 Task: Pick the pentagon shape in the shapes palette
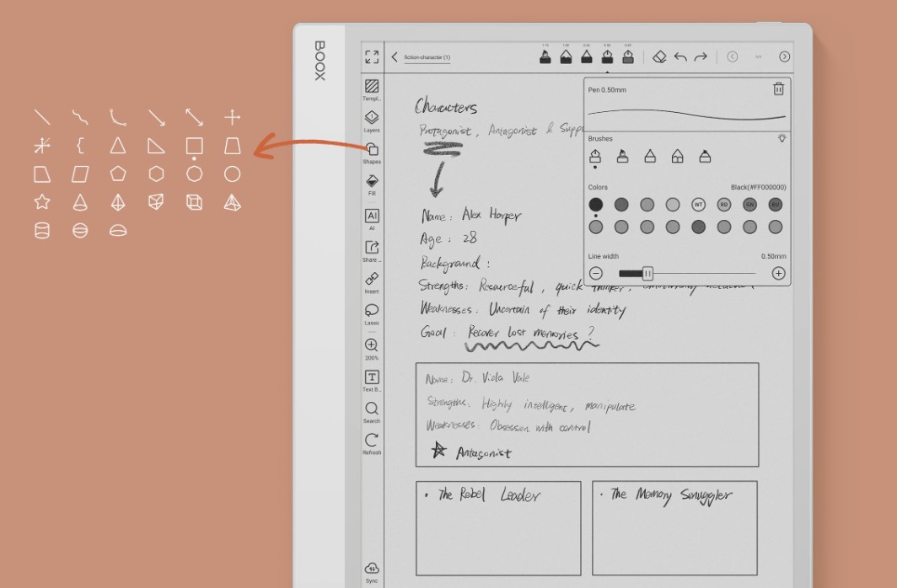click(118, 174)
